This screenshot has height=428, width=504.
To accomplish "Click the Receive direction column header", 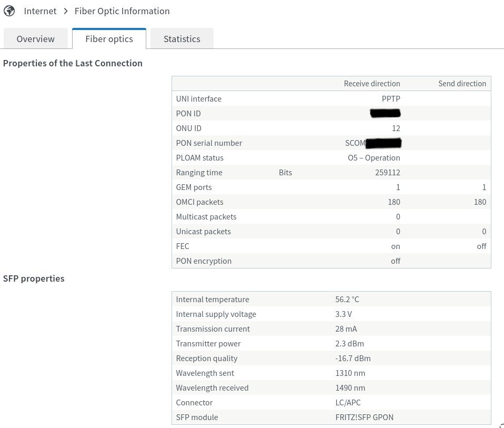I will point(371,84).
